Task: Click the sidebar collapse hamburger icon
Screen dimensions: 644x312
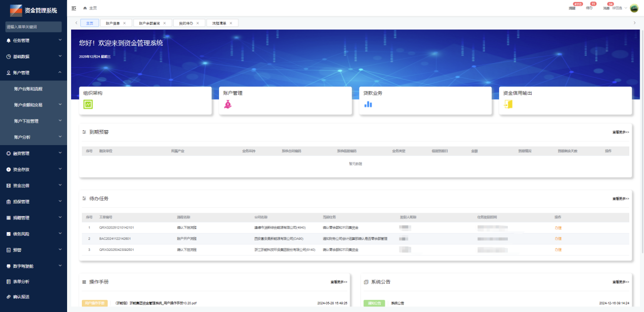Action: pos(74,8)
